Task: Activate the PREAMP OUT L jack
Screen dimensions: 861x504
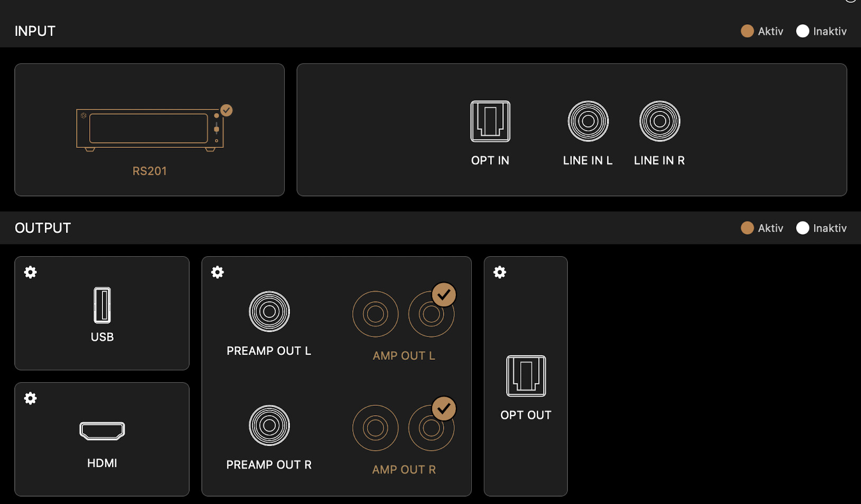Action: point(269,312)
